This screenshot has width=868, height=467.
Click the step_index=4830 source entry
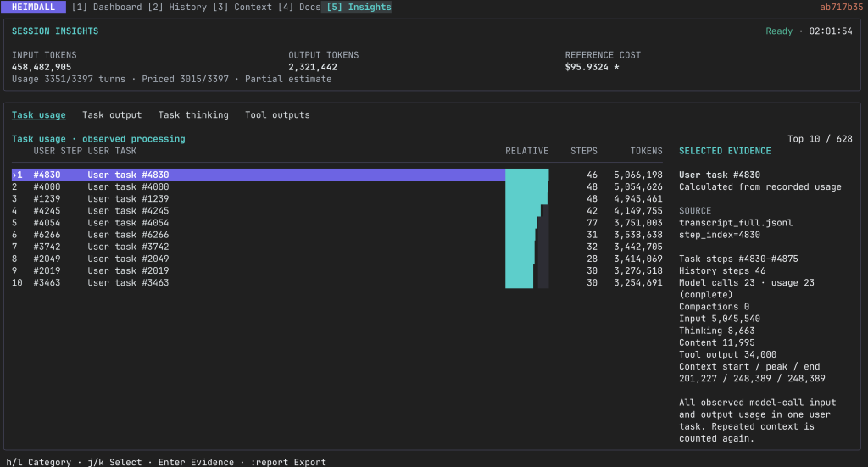tap(720, 235)
